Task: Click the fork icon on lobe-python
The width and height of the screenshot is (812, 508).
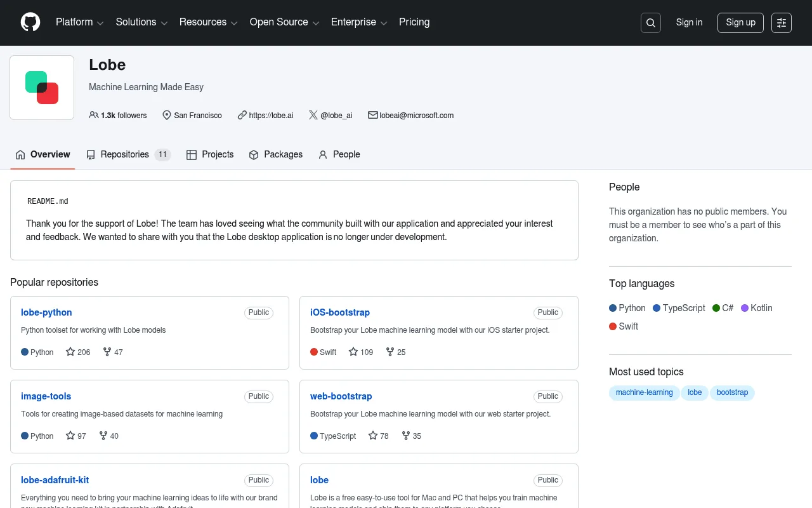Action: coord(107,352)
